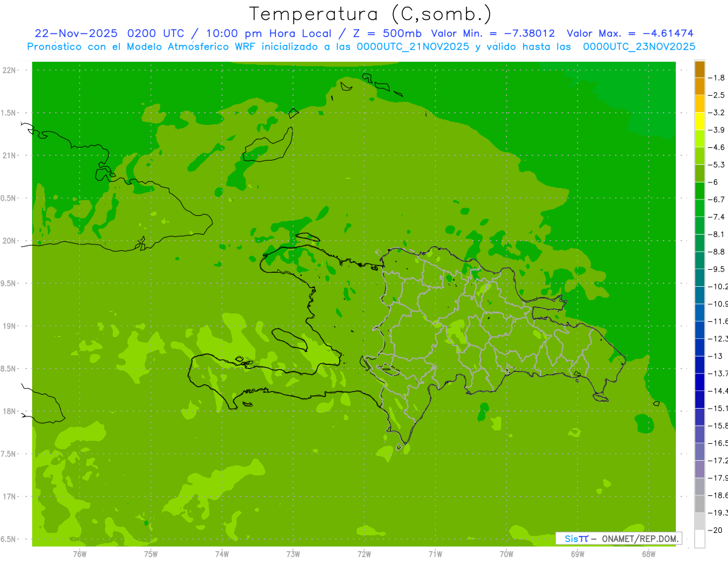Click the 'Temperatura (C,somb.)' title
728x562 pixels.
[x=370, y=14]
